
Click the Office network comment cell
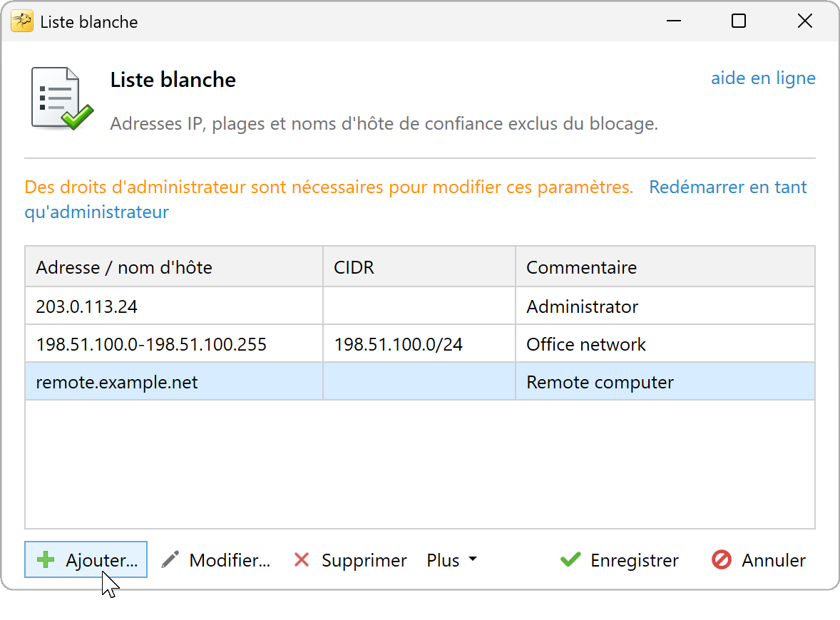(x=665, y=343)
